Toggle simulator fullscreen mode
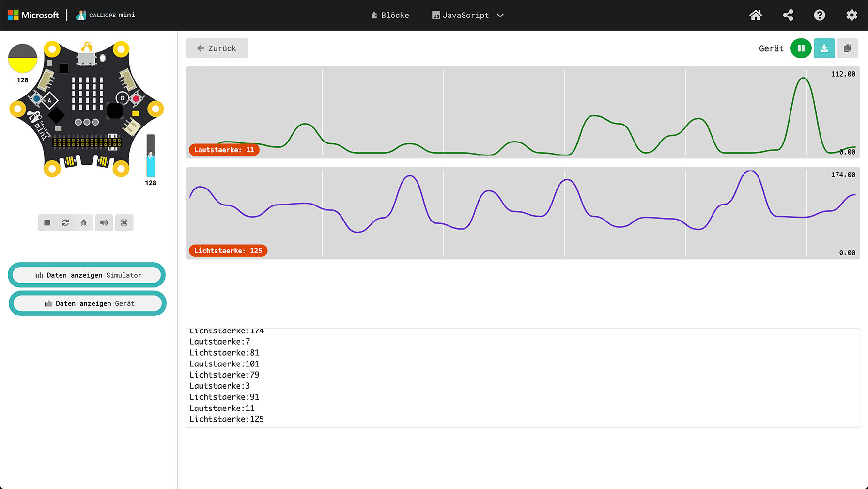Image resolution: width=868 pixels, height=489 pixels. coord(124,223)
